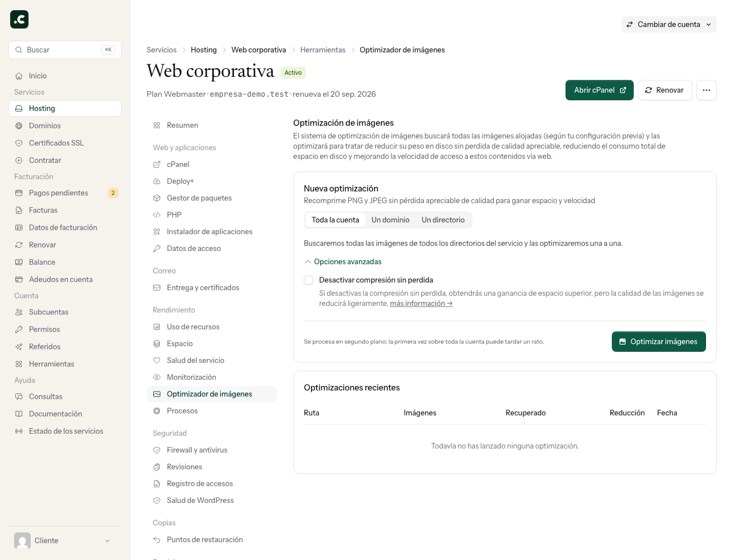This screenshot has width=733, height=560.
Task: Select Hosting in sidebar
Action: click(x=65, y=108)
